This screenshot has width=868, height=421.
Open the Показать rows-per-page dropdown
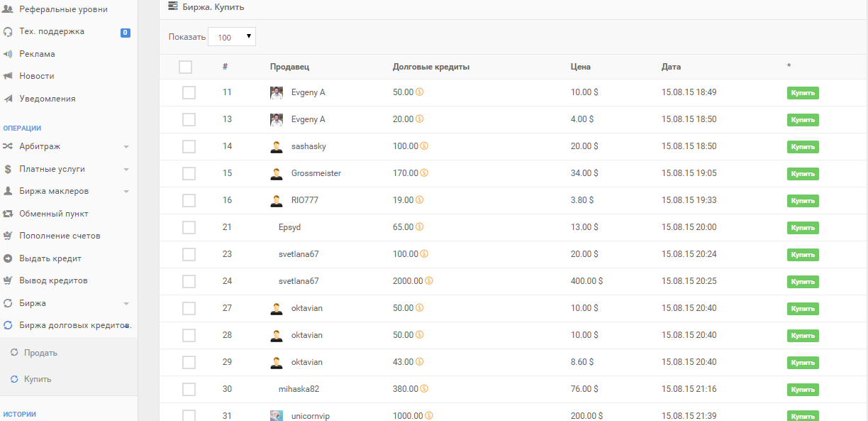click(232, 37)
